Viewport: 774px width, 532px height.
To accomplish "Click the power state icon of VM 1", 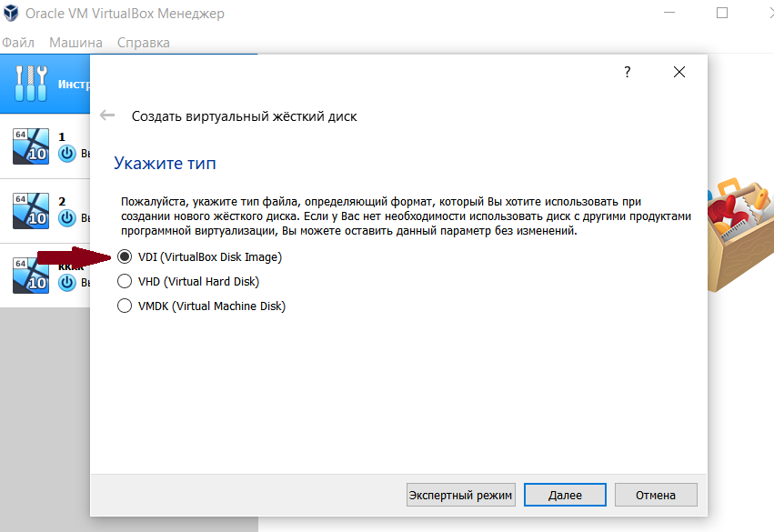I will [x=66, y=154].
